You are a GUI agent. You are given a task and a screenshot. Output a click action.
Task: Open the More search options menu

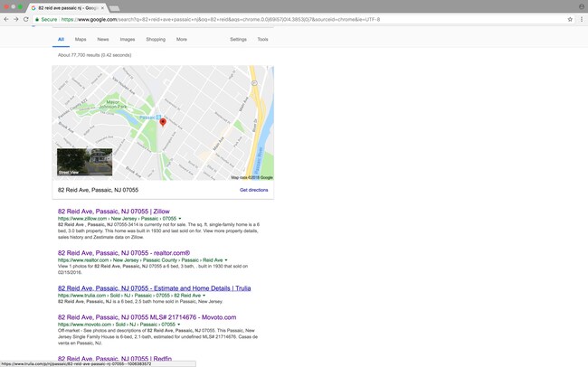(182, 40)
